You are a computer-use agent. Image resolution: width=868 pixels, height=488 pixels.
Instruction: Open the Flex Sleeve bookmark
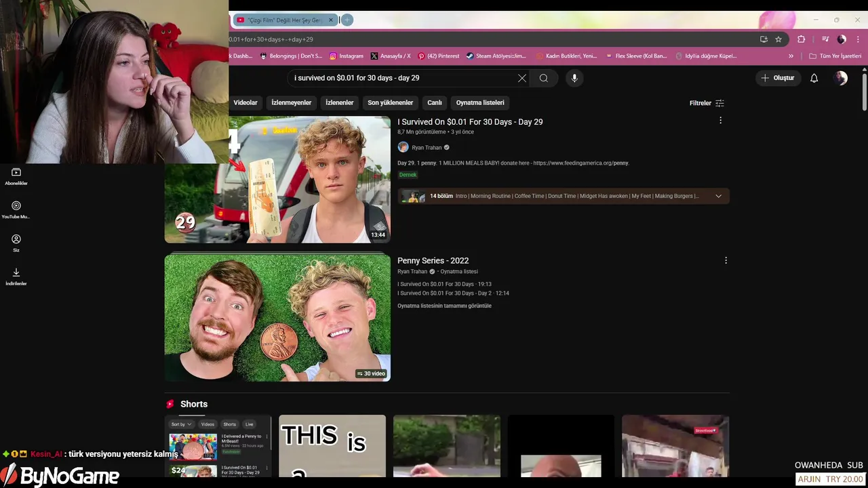636,56
